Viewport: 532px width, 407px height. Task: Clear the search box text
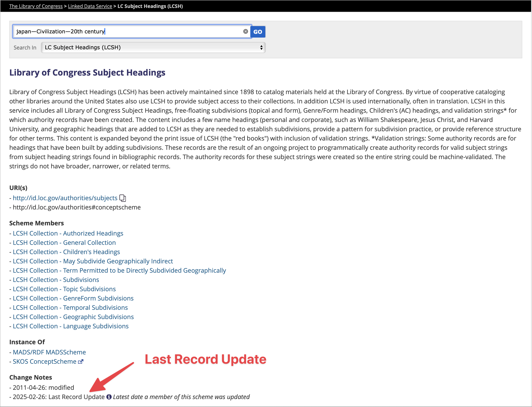245,32
